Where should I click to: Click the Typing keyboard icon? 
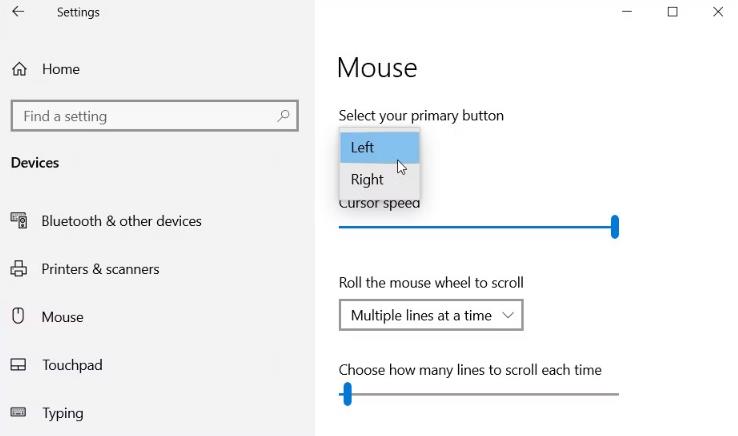[18, 412]
